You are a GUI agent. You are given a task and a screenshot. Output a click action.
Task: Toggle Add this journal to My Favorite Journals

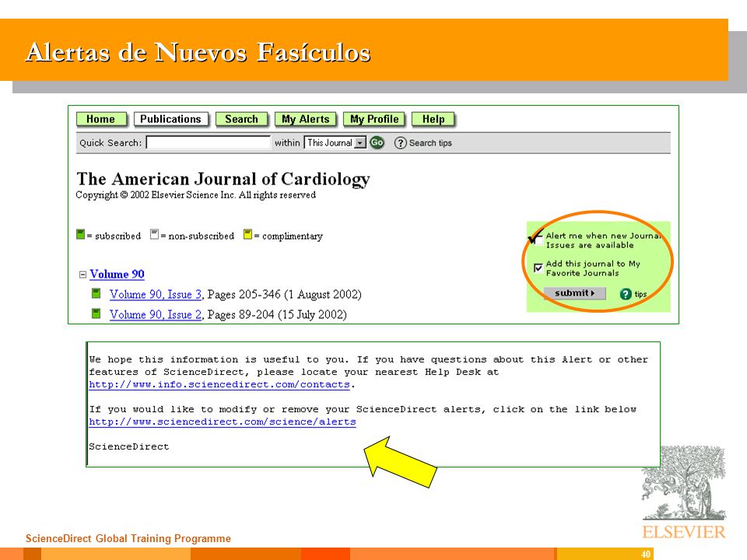coord(538,268)
